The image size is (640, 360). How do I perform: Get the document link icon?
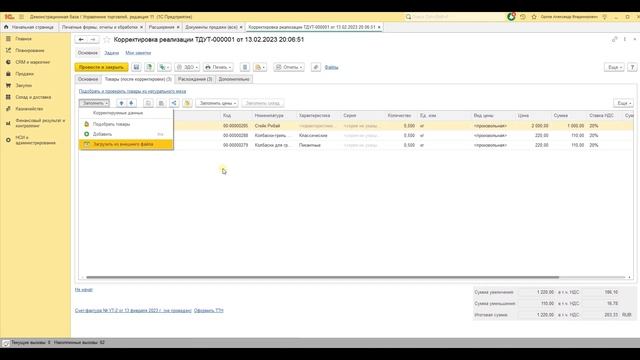click(614, 40)
